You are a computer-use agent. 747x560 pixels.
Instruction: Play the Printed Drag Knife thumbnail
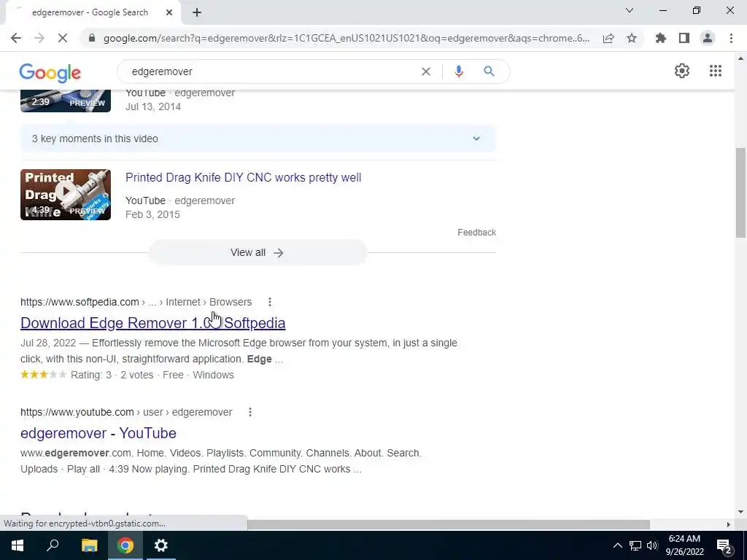pyautogui.click(x=66, y=195)
